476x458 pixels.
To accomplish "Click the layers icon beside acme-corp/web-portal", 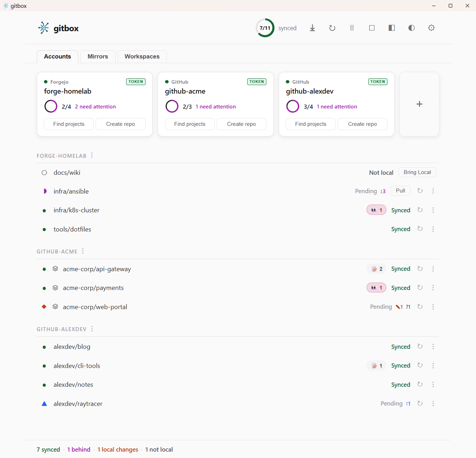I will point(55,307).
